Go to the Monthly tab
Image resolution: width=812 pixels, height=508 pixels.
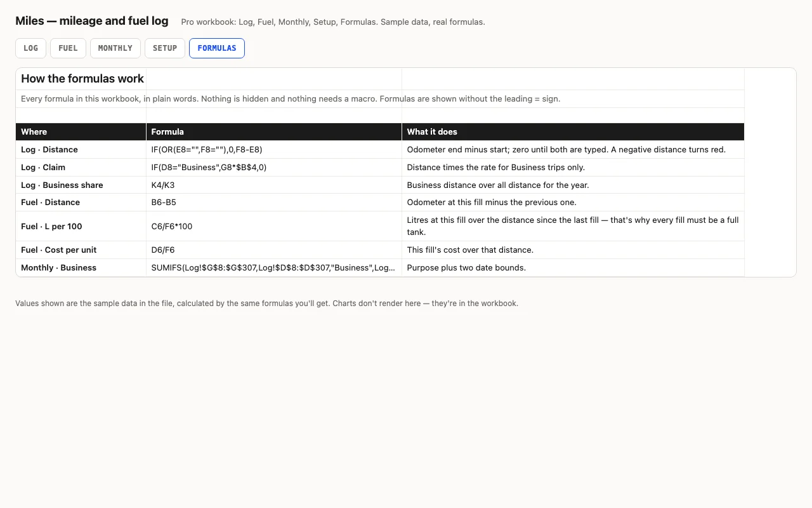coord(115,48)
